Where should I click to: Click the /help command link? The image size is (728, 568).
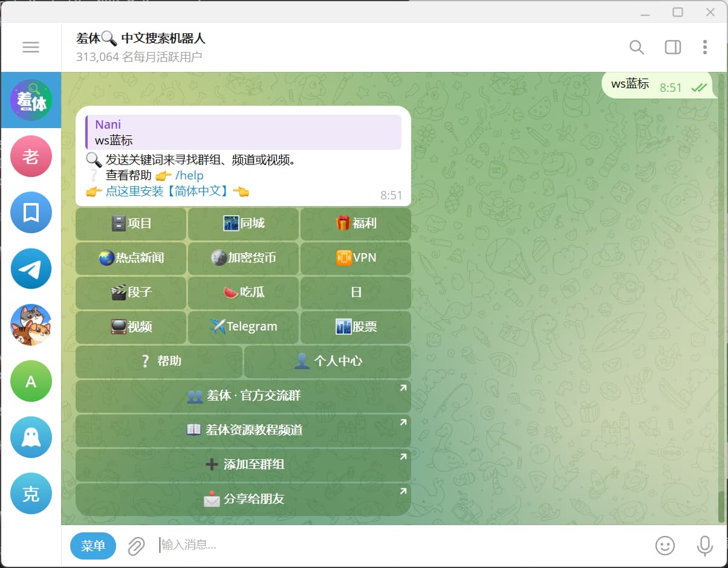click(x=189, y=176)
